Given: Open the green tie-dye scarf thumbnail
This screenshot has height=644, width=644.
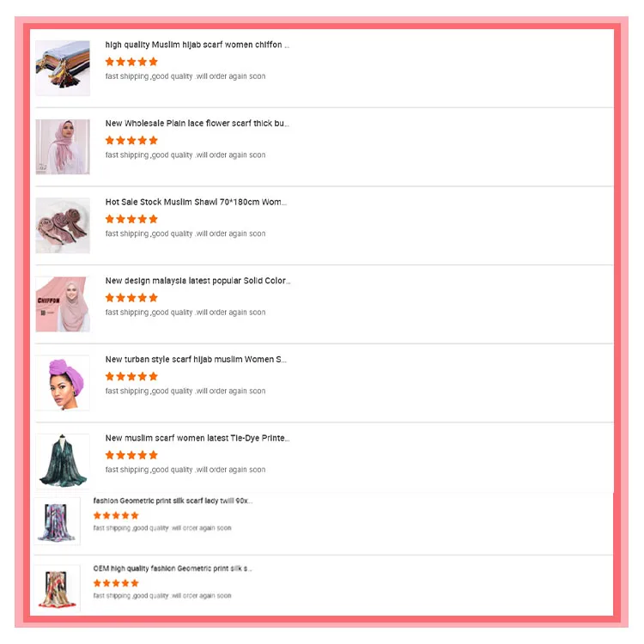Looking at the screenshot, I should pyautogui.click(x=63, y=461).
